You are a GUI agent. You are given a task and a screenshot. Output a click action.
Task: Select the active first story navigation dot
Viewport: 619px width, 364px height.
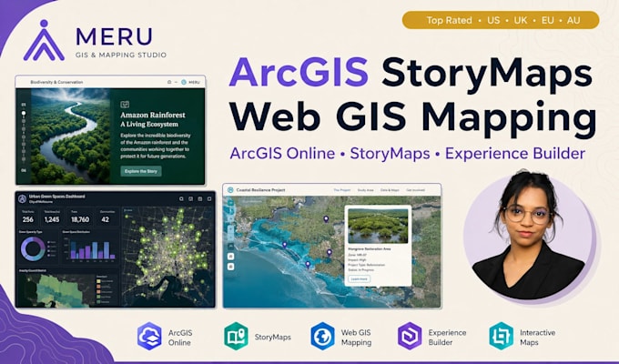pyautogui.click(x=24, y=114)
